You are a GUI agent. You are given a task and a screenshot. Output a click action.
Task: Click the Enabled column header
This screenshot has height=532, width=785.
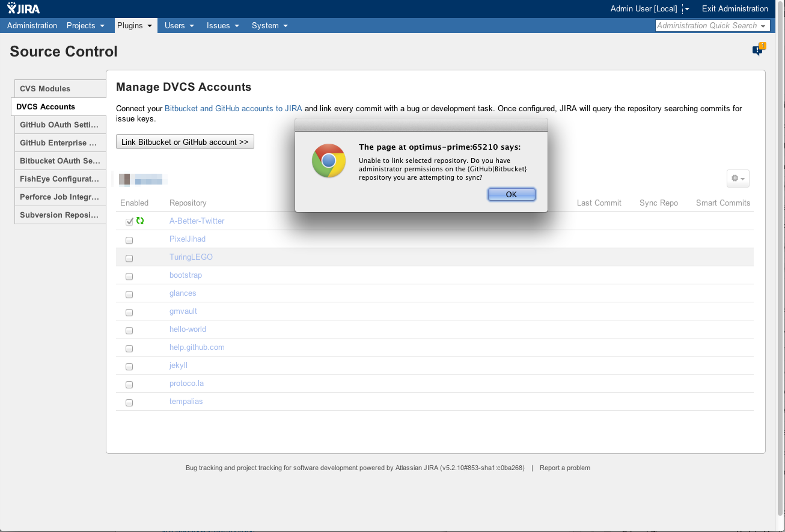point(134,203)
